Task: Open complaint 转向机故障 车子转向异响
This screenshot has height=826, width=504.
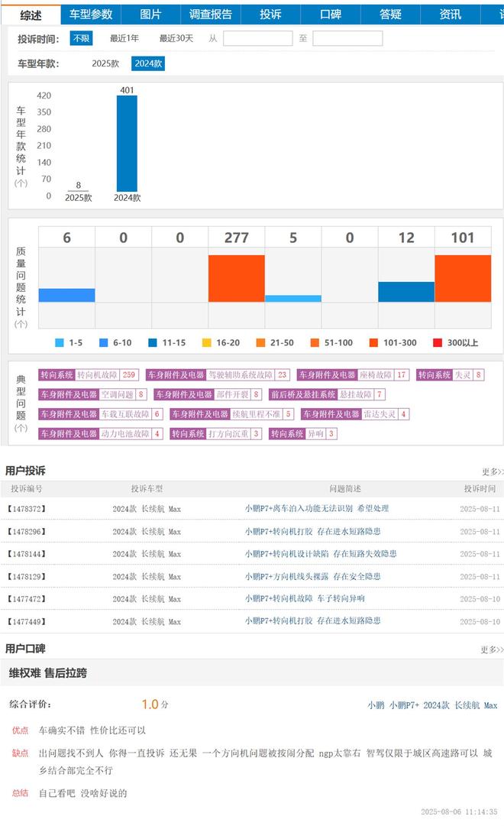Action: click(x=305, y=599)
